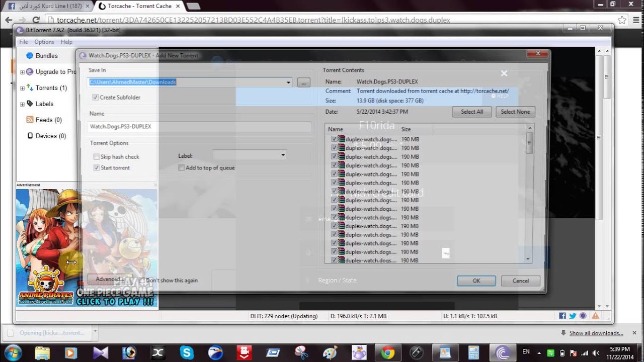Click the purple circle icon in the status bar
This screenshot has height=362, width=644.
583,316
